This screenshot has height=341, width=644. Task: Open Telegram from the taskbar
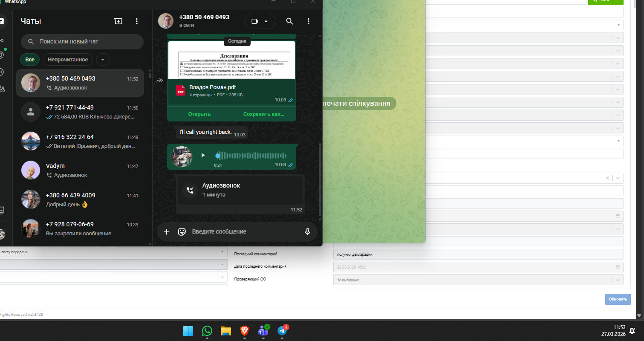click(282, 331)
